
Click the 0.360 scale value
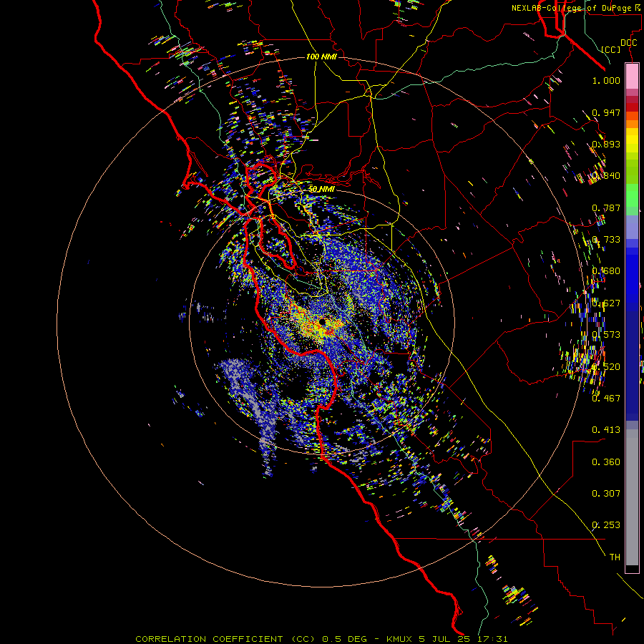tap(606, 462)
